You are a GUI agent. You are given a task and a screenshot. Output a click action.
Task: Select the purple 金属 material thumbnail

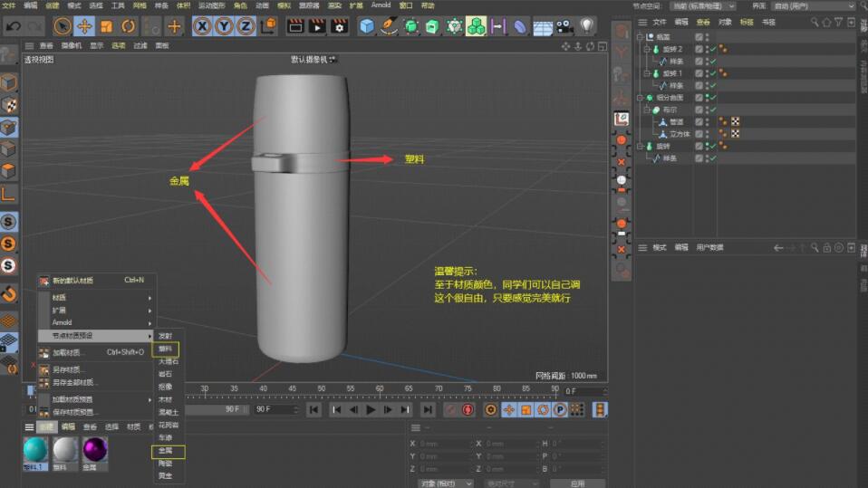click(94, 449)
